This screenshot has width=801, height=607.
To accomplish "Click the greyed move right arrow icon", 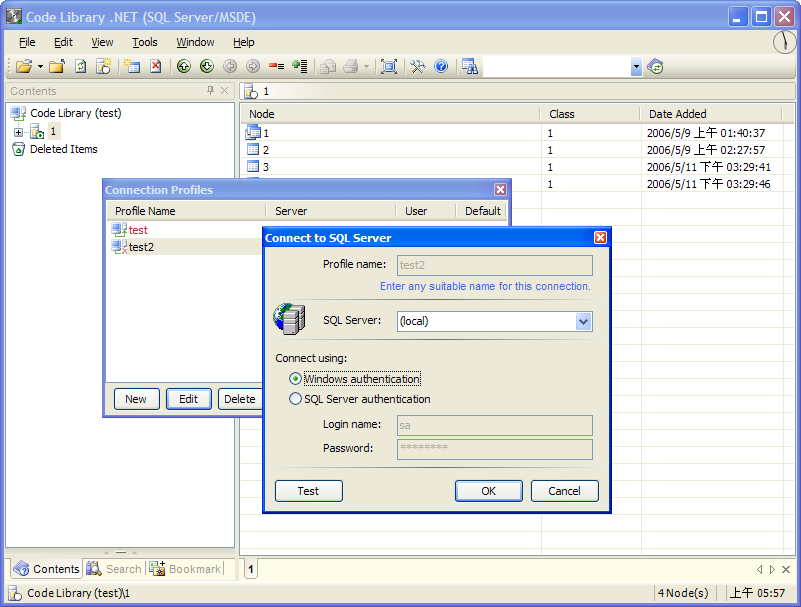I will tap(253, 66).
